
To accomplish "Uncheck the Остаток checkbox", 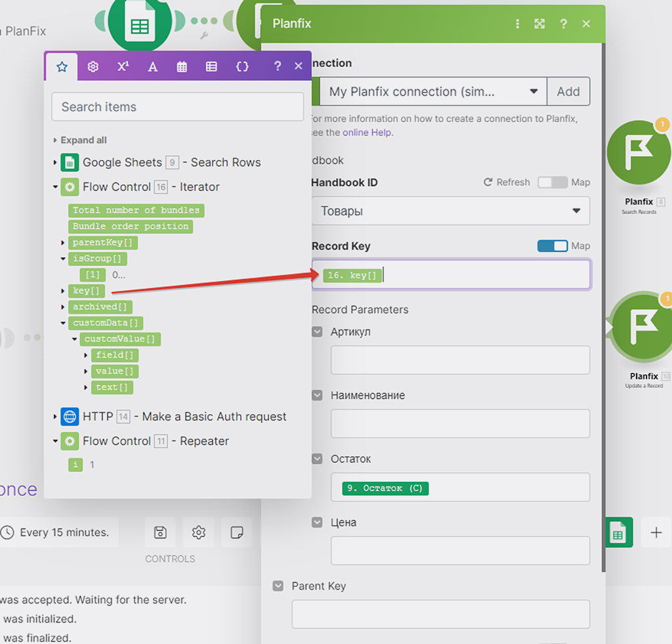I will click(x=317, y=459).
